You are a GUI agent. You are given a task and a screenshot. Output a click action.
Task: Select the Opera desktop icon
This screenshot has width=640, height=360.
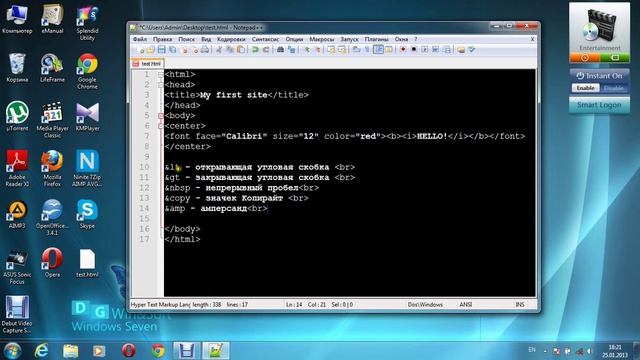point(52,262)
